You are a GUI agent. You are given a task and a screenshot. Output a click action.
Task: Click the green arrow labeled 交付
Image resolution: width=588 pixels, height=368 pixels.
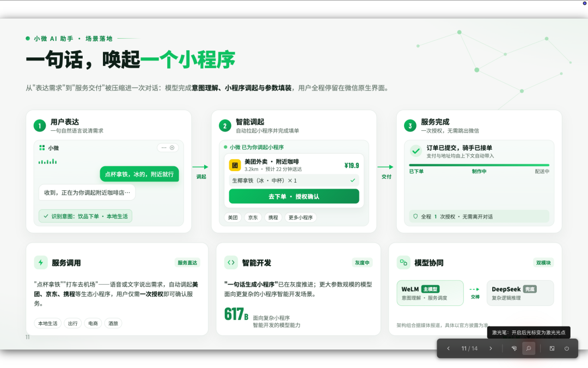385,167
